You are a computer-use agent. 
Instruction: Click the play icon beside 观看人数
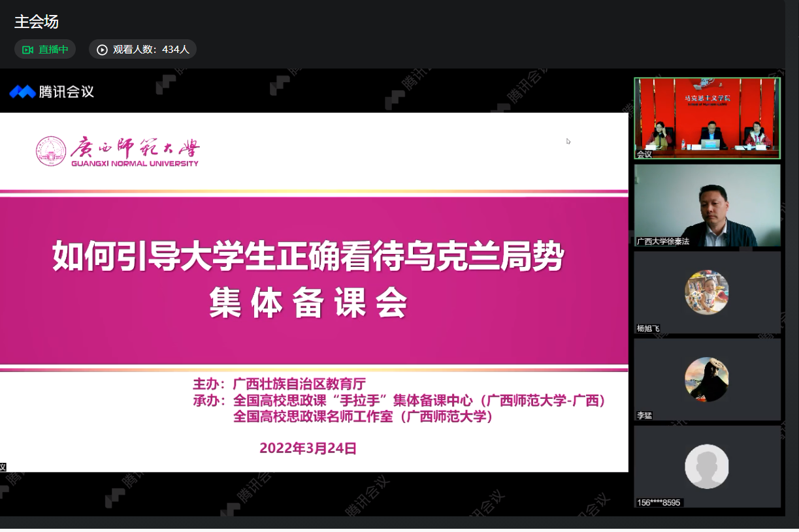[x=102, y=50]
